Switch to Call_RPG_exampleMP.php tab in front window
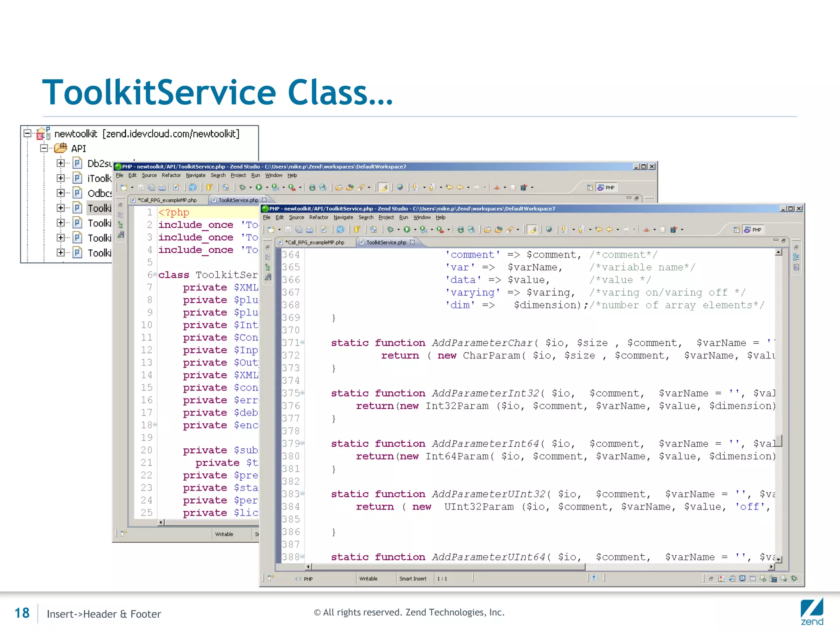 click(315, 242)
